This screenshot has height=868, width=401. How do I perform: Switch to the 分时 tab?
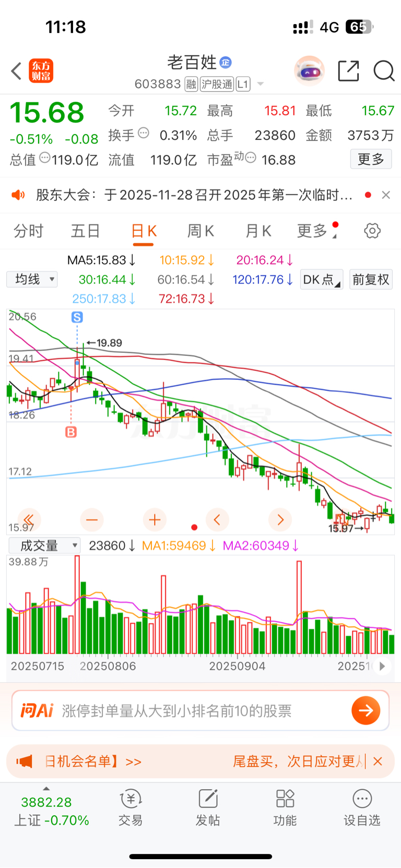pos(28,231)
